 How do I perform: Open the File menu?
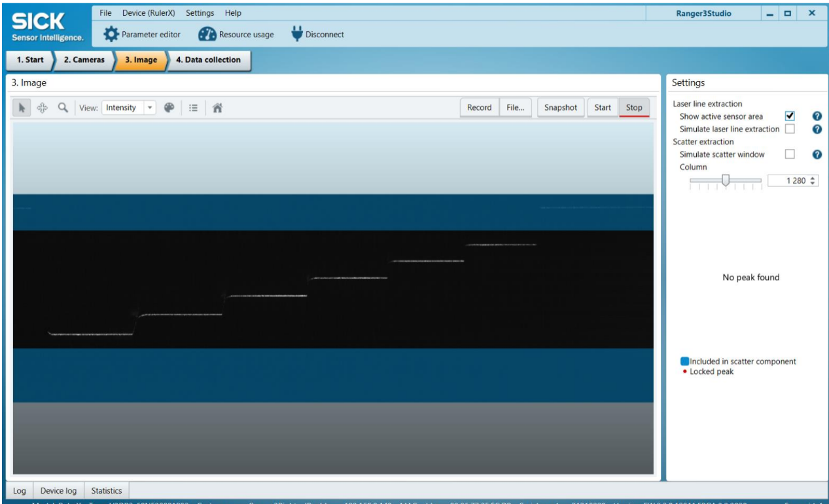coord(106,12)
